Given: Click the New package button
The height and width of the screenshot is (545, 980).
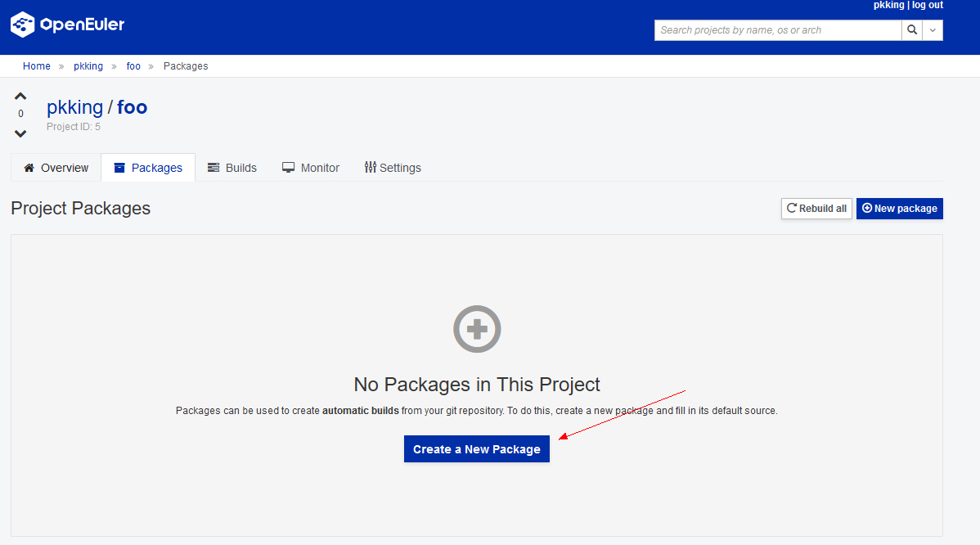Looking at the screenshot, I should click(x=899, y=209).
